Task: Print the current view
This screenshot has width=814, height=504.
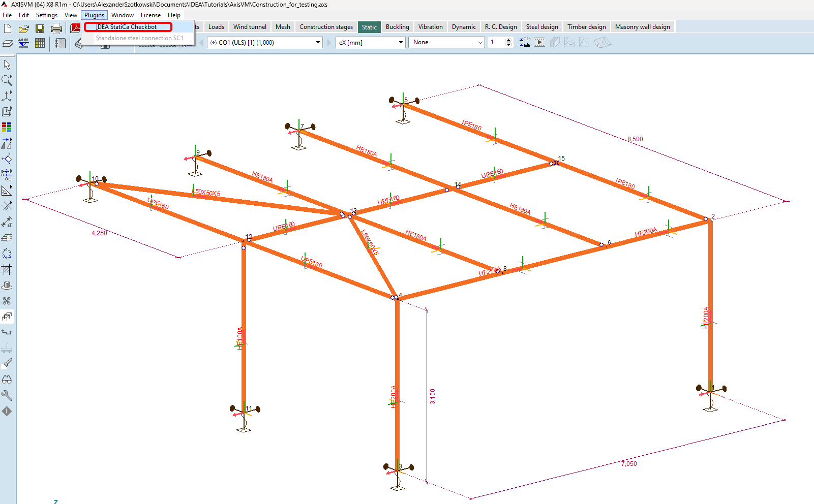Action: click(56, 28)
